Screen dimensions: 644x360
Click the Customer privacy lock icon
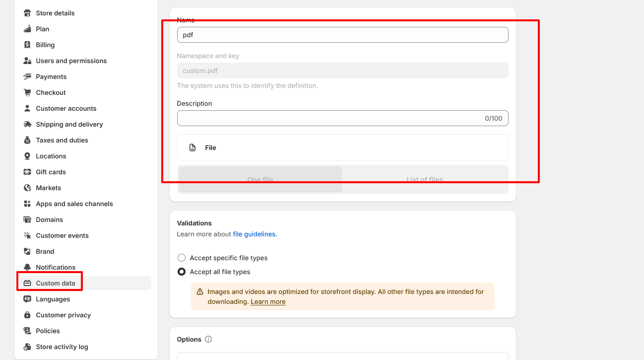(x=27, y=315)
